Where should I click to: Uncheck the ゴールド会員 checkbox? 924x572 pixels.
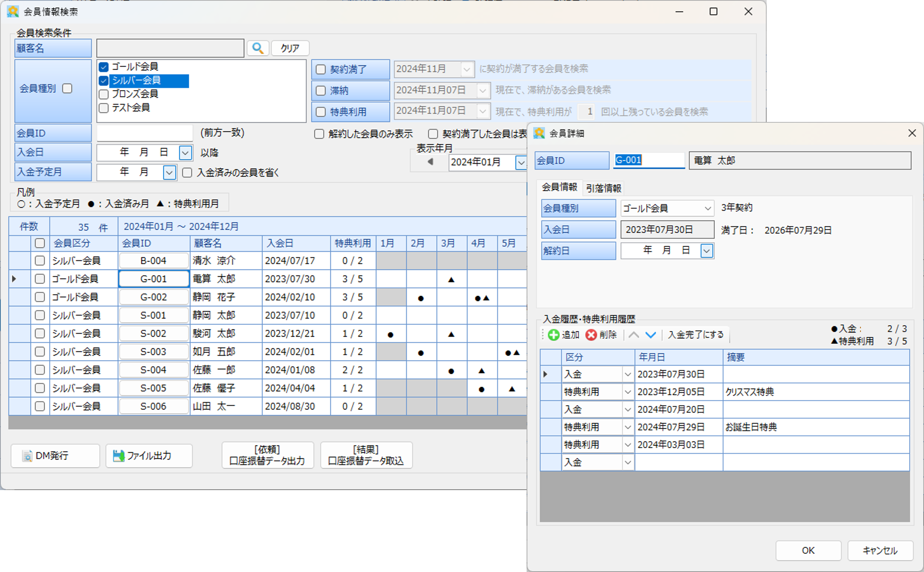[104, 67]
